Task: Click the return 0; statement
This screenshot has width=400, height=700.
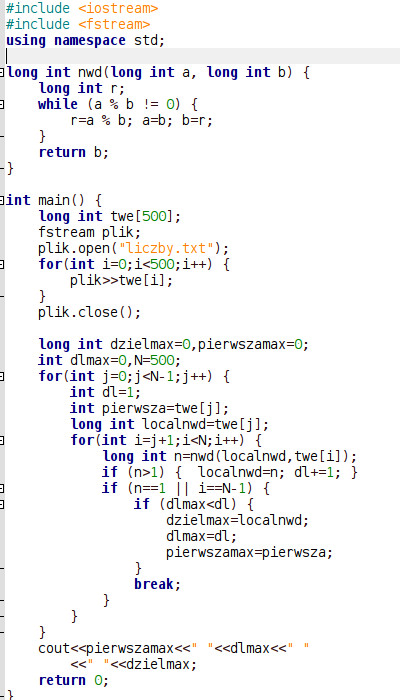Action: point(74,680)
